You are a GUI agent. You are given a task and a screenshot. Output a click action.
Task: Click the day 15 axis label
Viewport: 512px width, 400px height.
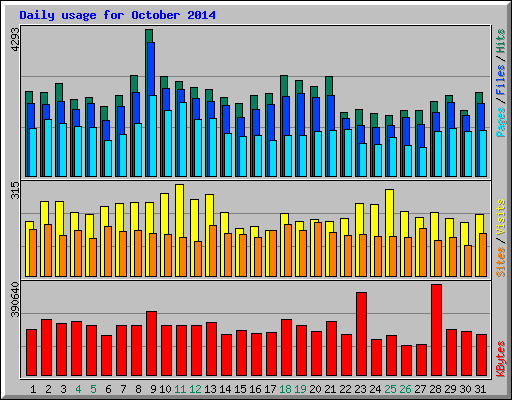[240, 389]
